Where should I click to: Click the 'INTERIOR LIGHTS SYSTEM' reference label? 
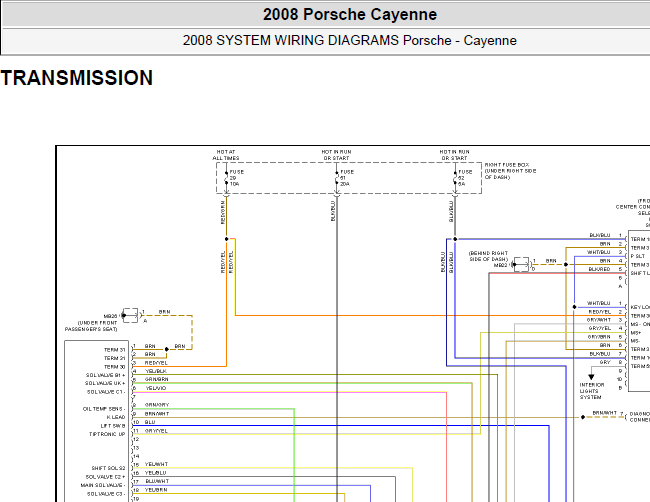click(x=592, y=391)
